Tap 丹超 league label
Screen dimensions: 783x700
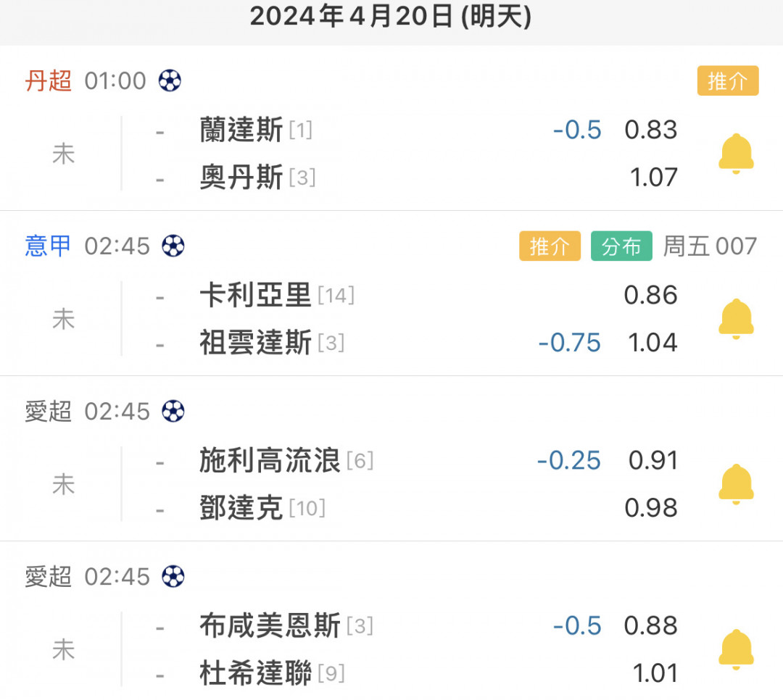tap(49, 80)
